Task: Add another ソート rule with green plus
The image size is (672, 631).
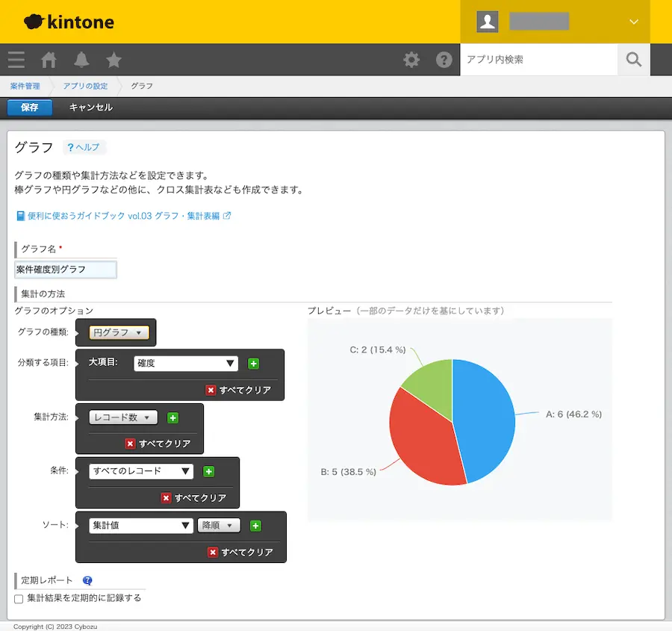Action: coord(255,525)
